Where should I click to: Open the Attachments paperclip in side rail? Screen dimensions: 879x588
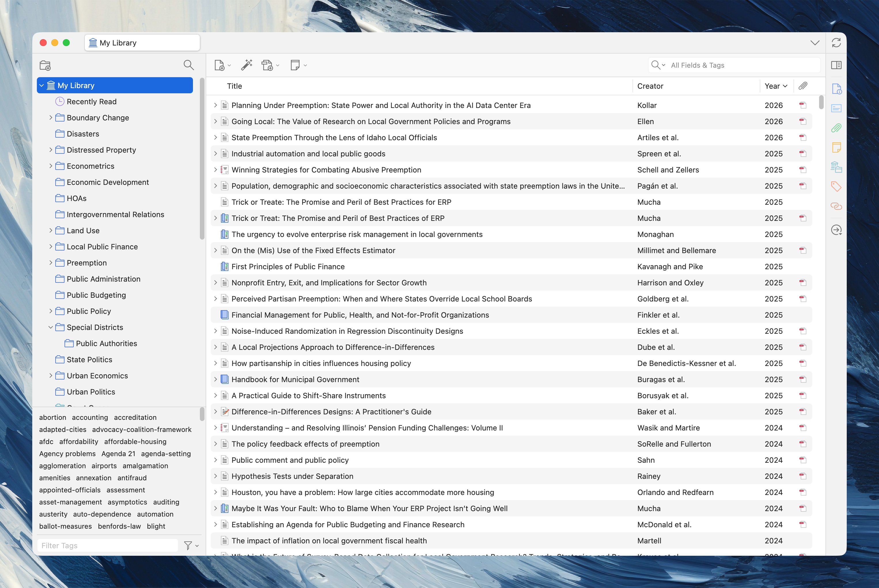click(836, 128)
